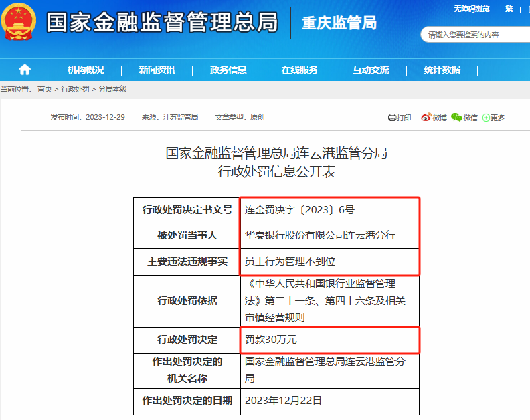Open the 在线服务 menu
The height and width of the screenshot is (420, 530).
coord(300,70)
